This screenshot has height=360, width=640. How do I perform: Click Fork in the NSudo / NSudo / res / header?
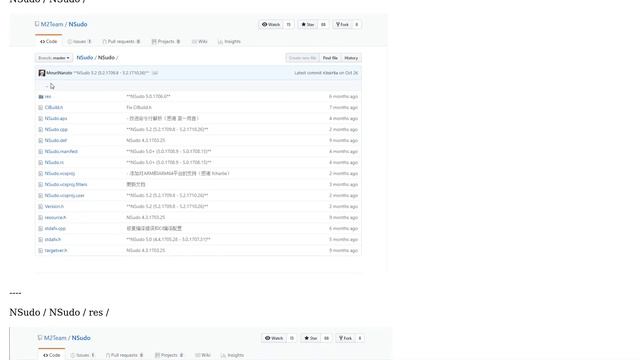tap(345, 338)
